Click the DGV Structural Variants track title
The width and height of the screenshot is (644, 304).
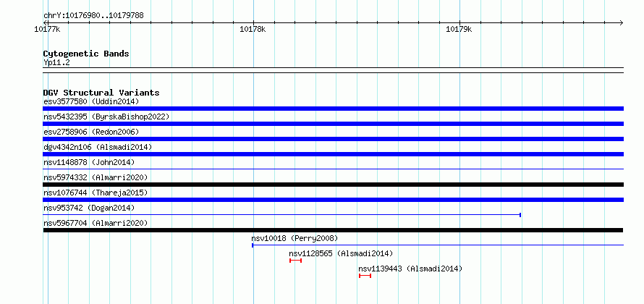(101, 93)
